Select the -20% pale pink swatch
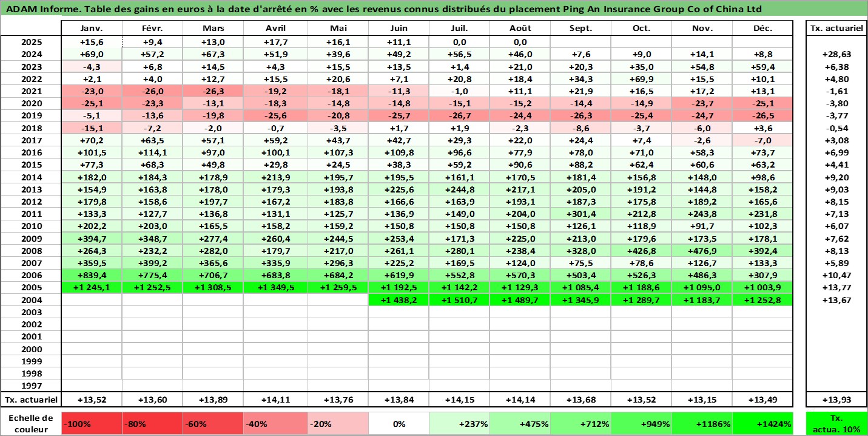 (338, 424)
